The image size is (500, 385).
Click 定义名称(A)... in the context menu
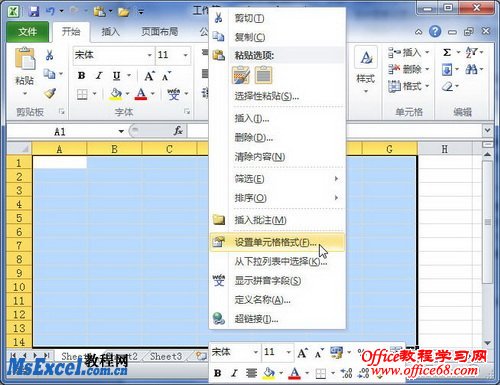(277, 300)
